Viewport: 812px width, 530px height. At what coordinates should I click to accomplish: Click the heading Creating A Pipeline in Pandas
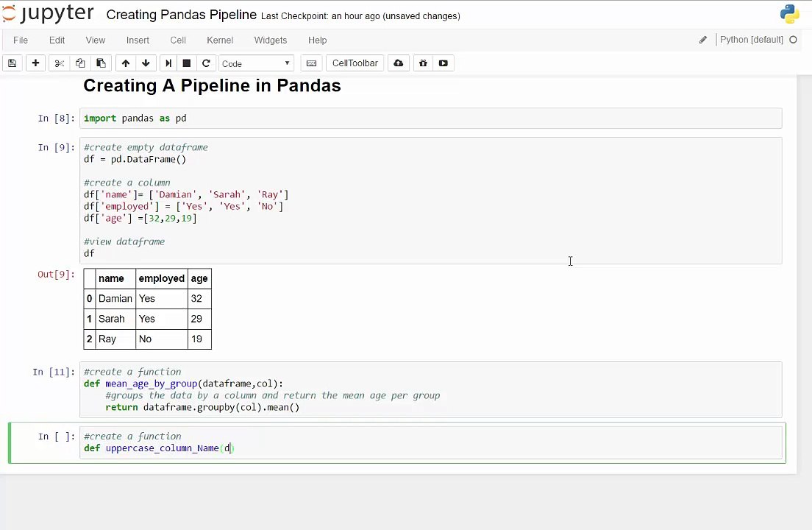[x=212, y=85]
